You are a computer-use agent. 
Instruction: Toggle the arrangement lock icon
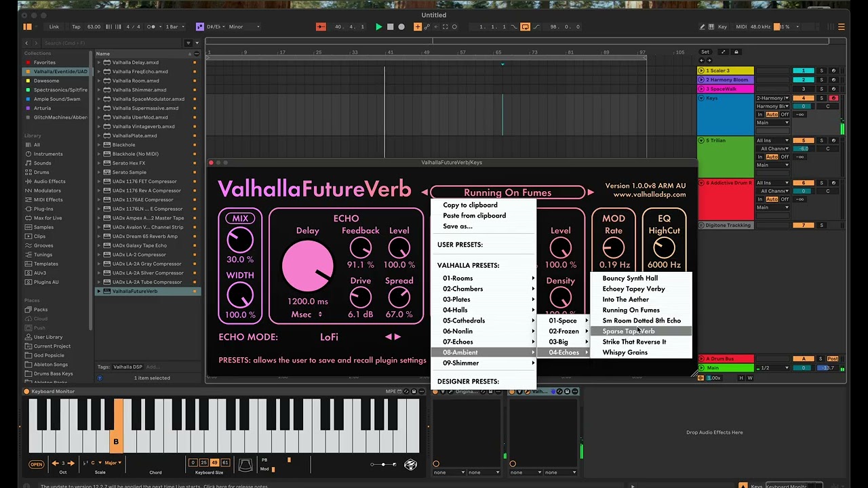point(736,52)
